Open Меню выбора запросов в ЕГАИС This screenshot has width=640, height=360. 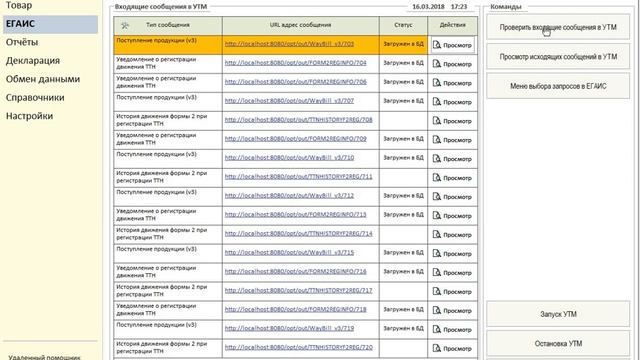(x=558, y=86)
